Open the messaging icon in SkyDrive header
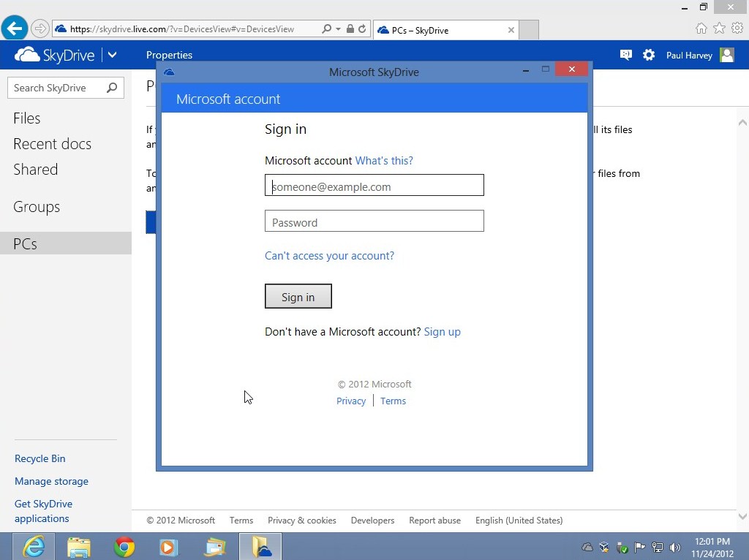Viewport: 749px width, 560px height. (x=625, y=55)
